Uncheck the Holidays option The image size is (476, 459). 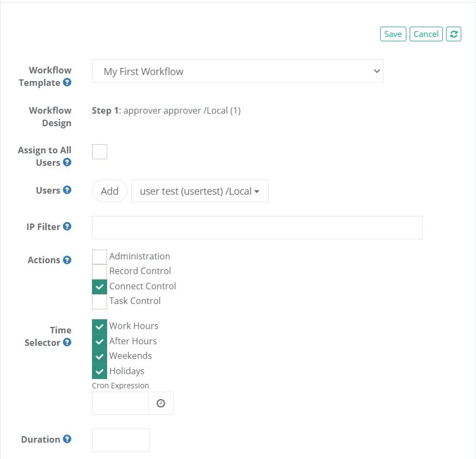(100, 371)
